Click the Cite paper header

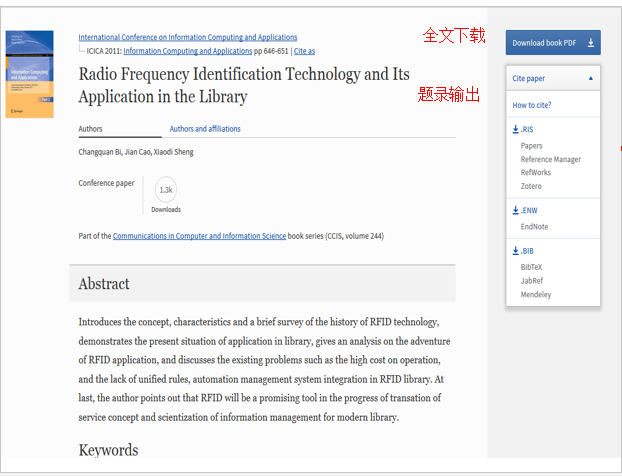click(x=553, y=78)
